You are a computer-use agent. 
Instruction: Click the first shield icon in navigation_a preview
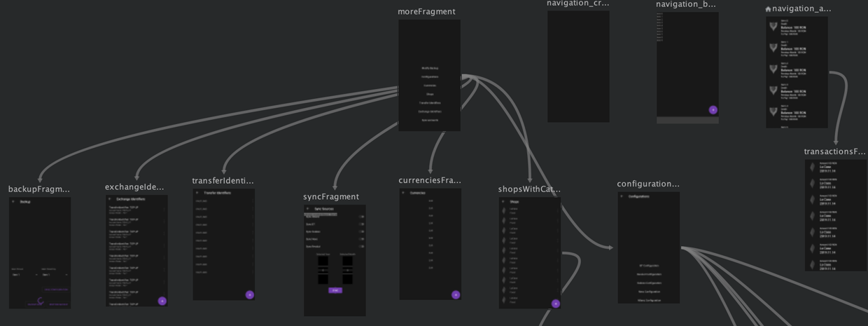(773, 27)
